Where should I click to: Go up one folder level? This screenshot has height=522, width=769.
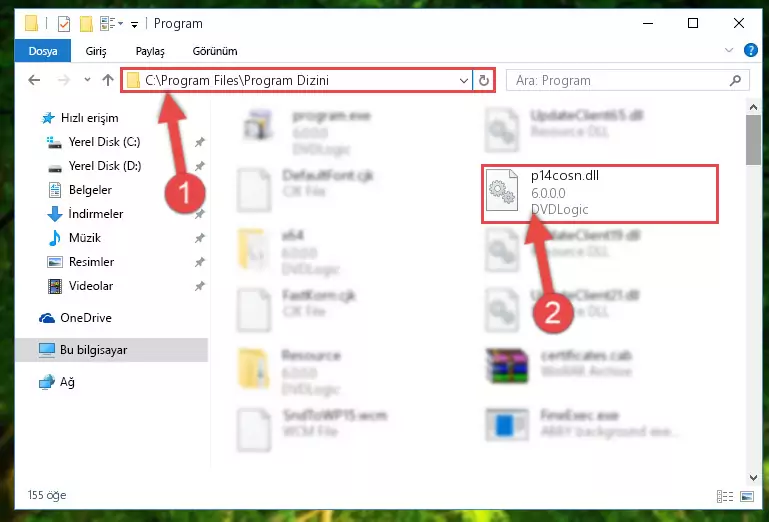pyautogui.click(x=108, y=80)
